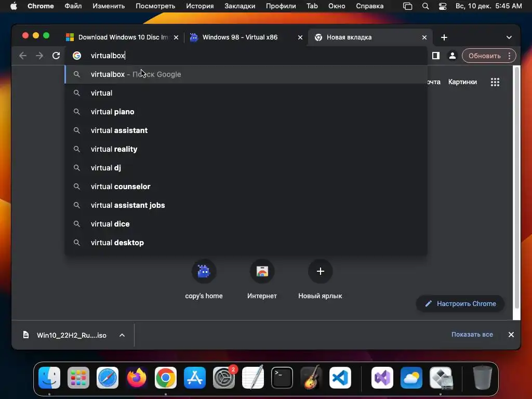Launch Safari from the Dock
Screen dimensions: 532x399
click(108, 378)
